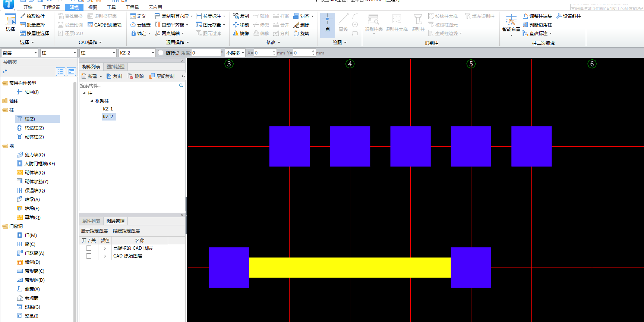Click the X offset input field
Image resolution: width=644 pixels, height=322 pixels.
pyautogui.click(x=263, y=53)
